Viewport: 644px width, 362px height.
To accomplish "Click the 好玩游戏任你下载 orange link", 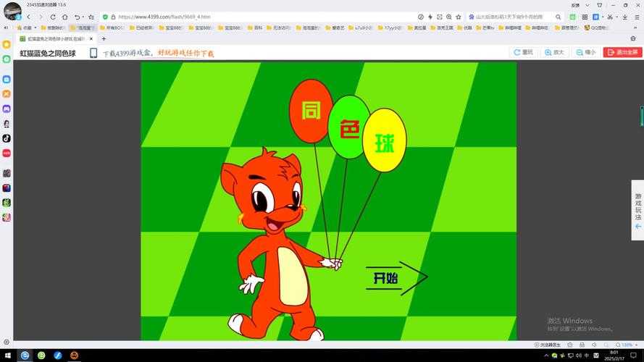I will pyautogui.click(x=185, y=54).
